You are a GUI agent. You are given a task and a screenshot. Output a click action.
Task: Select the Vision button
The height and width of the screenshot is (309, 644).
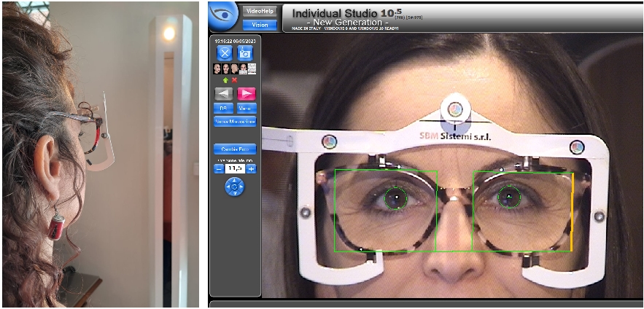click(259, 25)
